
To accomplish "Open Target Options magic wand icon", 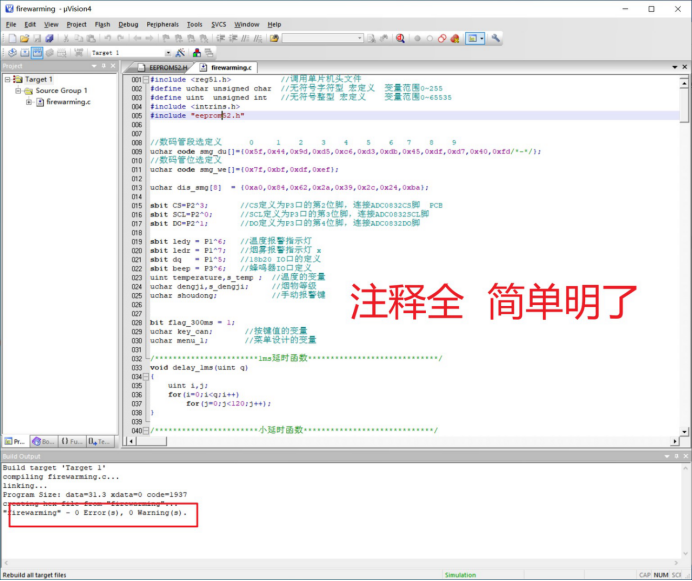I will 180,53.
